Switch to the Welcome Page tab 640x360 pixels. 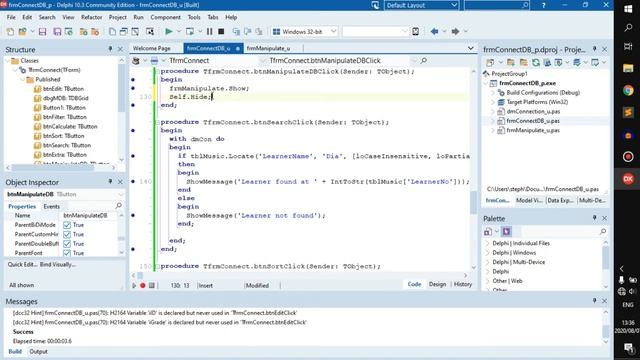coord(151,48)
